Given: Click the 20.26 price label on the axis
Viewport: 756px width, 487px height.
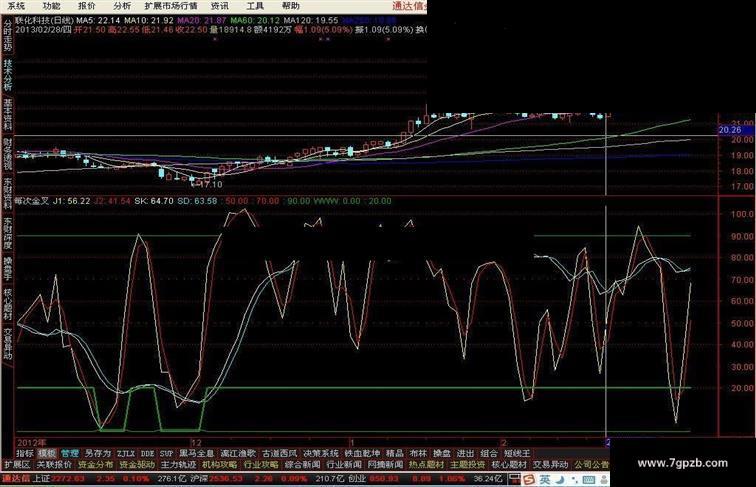Looking at the screenshot, I should pos(728,130).
